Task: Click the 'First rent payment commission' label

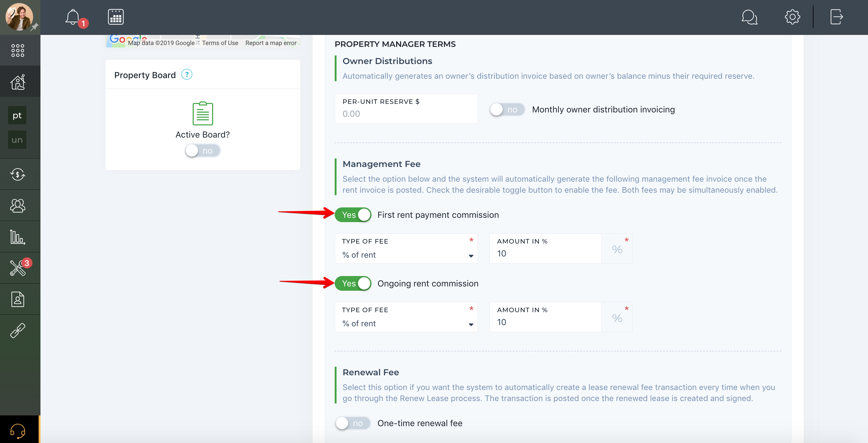Action: pyautogui.click(x=438, y=215)
